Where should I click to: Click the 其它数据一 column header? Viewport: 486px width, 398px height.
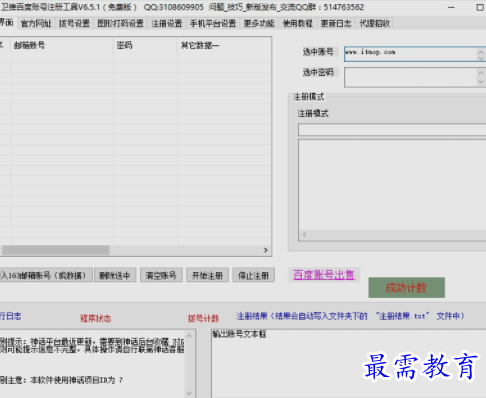224,45
